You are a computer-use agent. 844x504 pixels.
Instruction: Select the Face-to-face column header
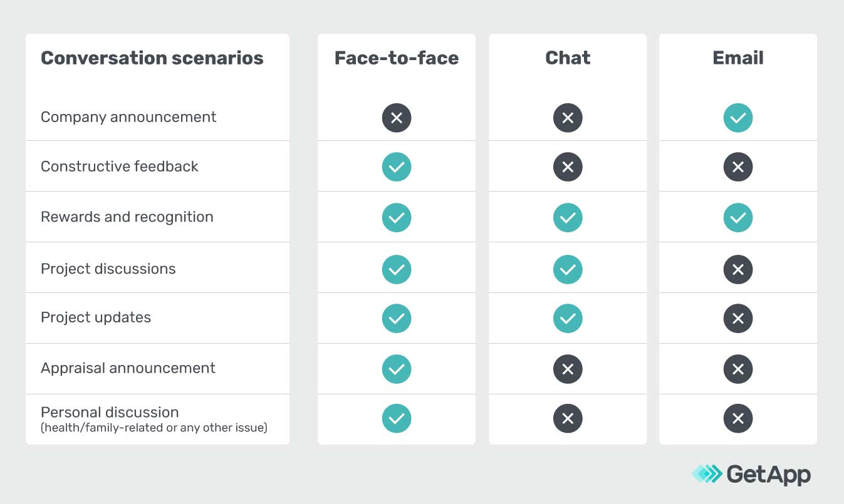397,58
